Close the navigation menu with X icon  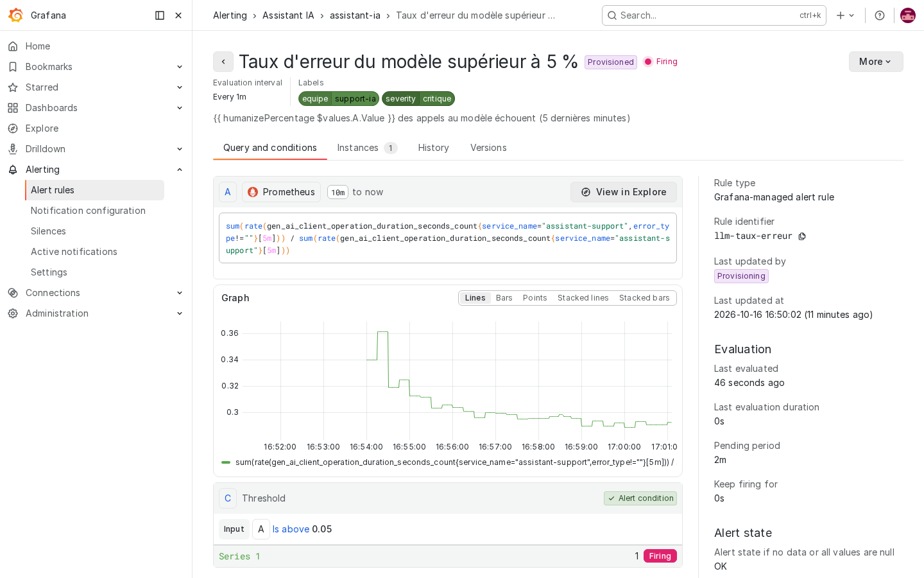click(178, 15)
